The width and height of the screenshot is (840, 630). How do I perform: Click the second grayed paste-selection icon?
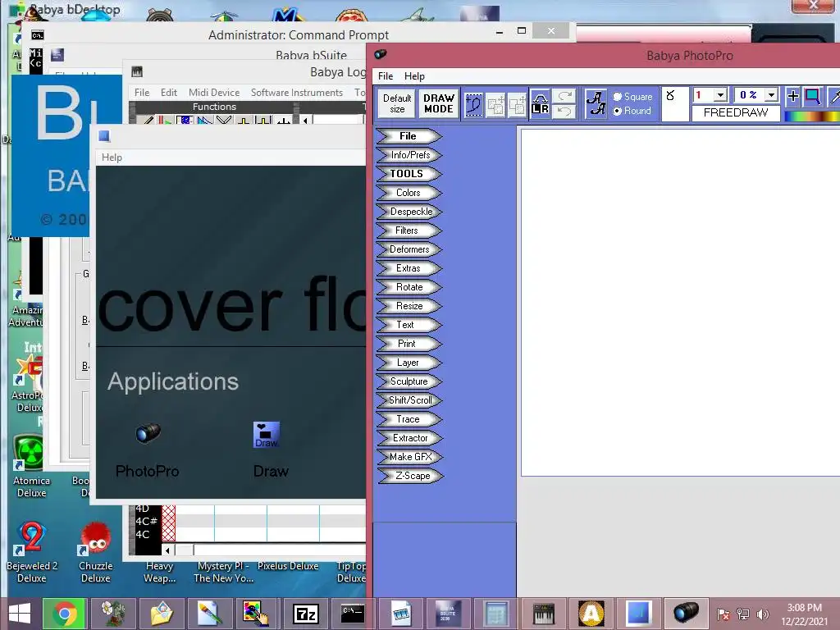tap(517, 105)
